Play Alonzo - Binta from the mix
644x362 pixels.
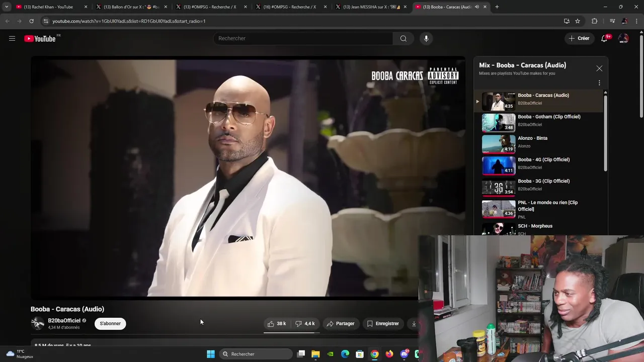tap(539, 144)
